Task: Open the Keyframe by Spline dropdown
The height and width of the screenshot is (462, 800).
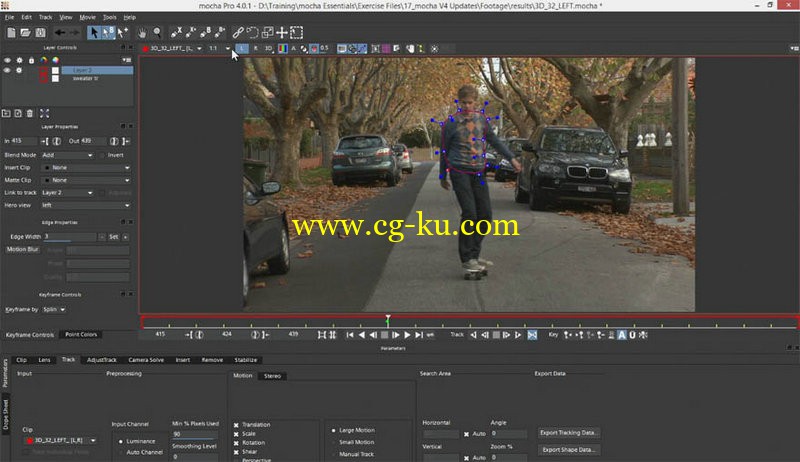Action: 54,310
